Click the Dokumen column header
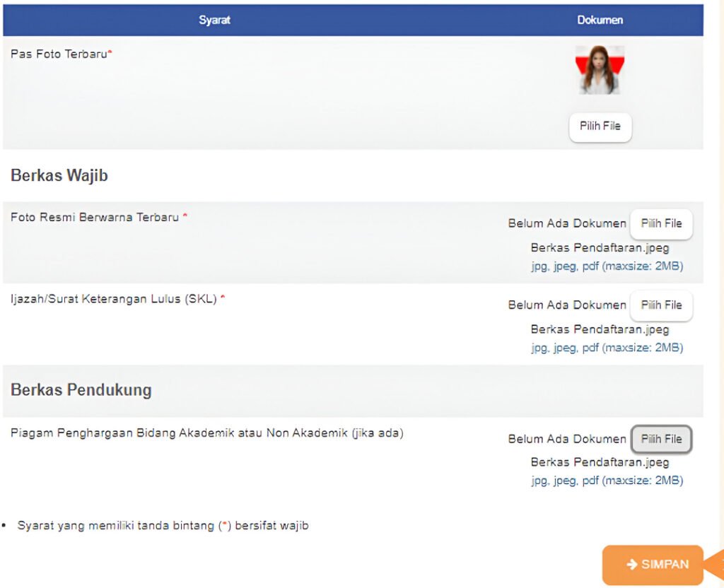 pos(600,20)
